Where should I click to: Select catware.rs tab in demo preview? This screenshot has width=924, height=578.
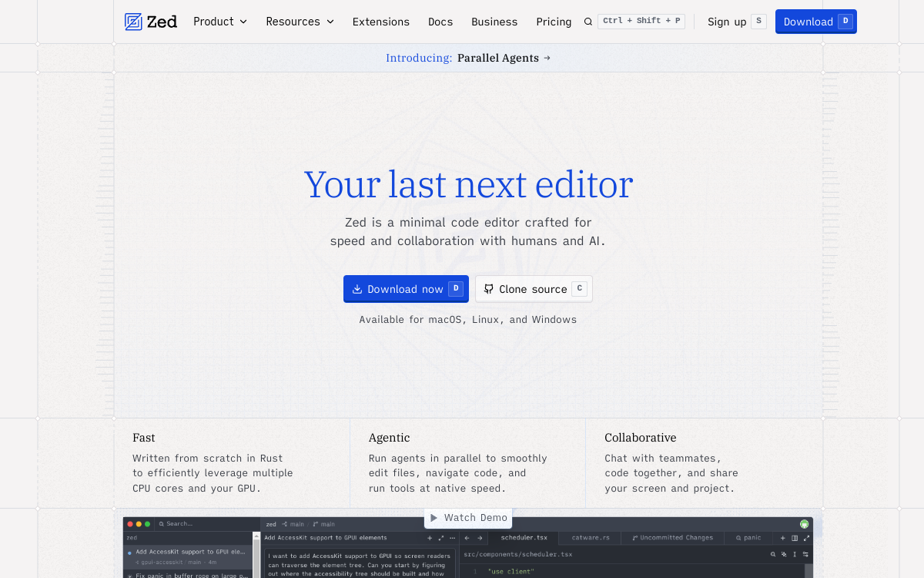point(591,538)
